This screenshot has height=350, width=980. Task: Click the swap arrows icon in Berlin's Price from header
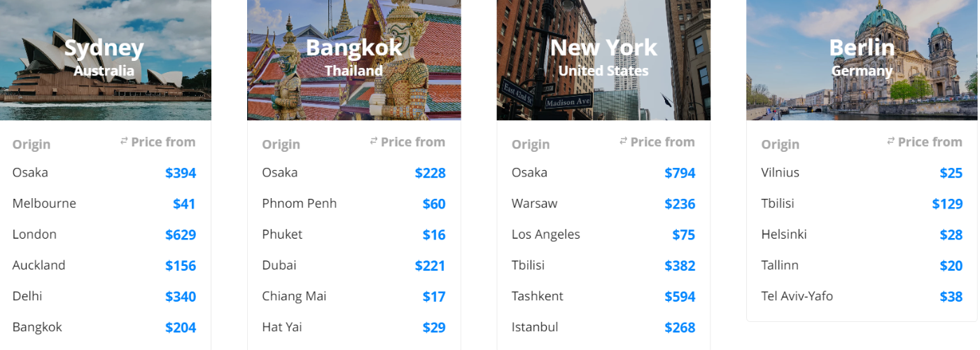click(891, 141)
